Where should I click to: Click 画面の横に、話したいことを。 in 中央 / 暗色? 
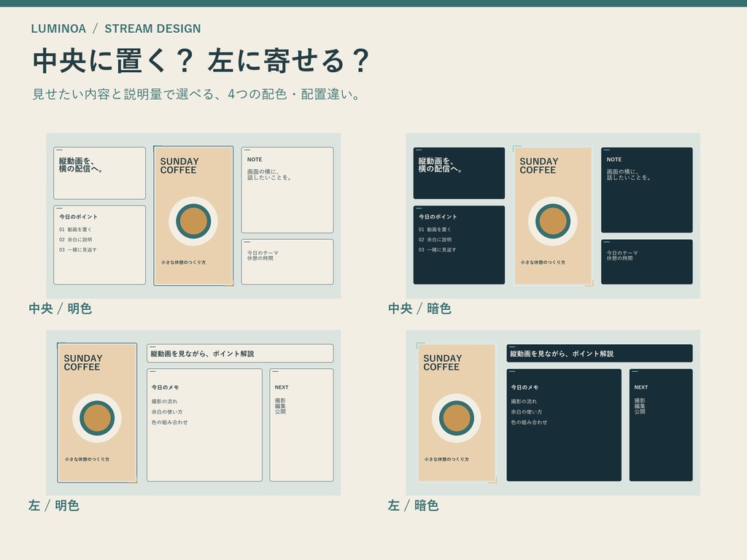628,174
